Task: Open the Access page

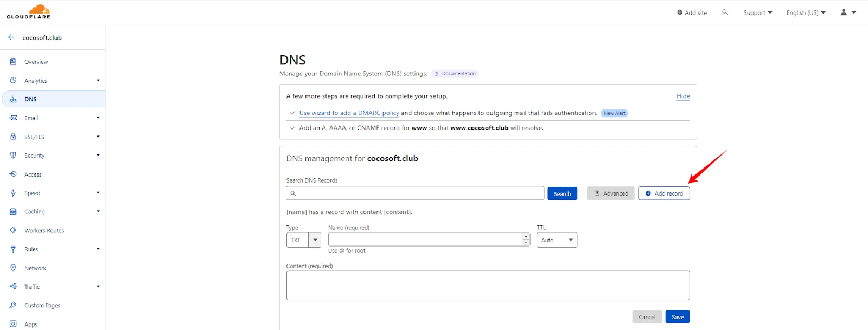Action: (x=33, y=174)
